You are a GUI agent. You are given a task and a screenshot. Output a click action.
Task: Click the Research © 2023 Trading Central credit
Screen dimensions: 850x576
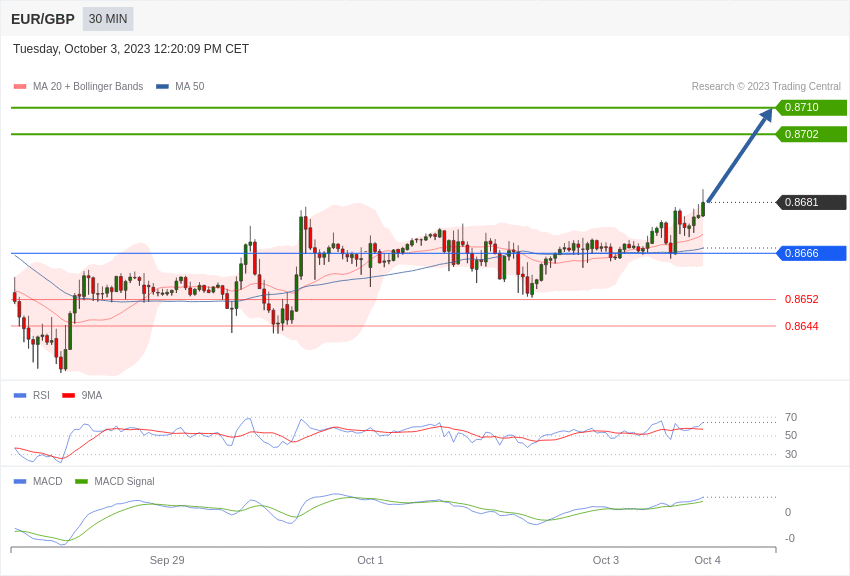766,86
